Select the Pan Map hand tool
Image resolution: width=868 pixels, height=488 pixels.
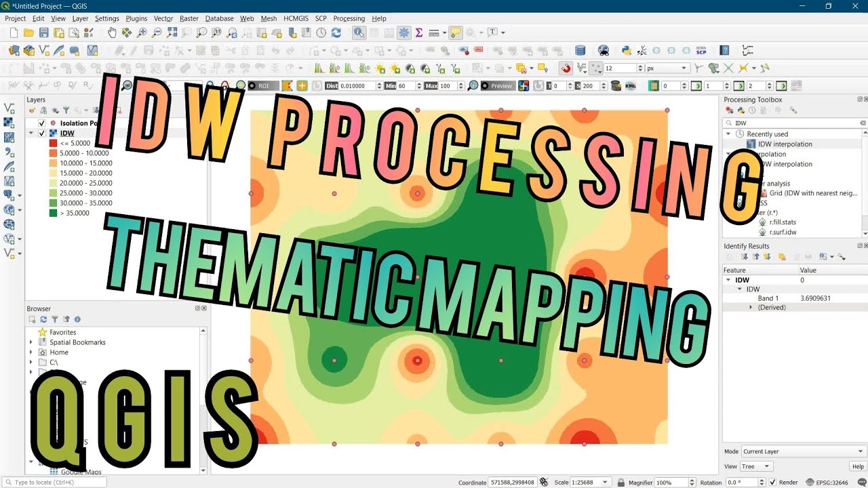(111, 33)
